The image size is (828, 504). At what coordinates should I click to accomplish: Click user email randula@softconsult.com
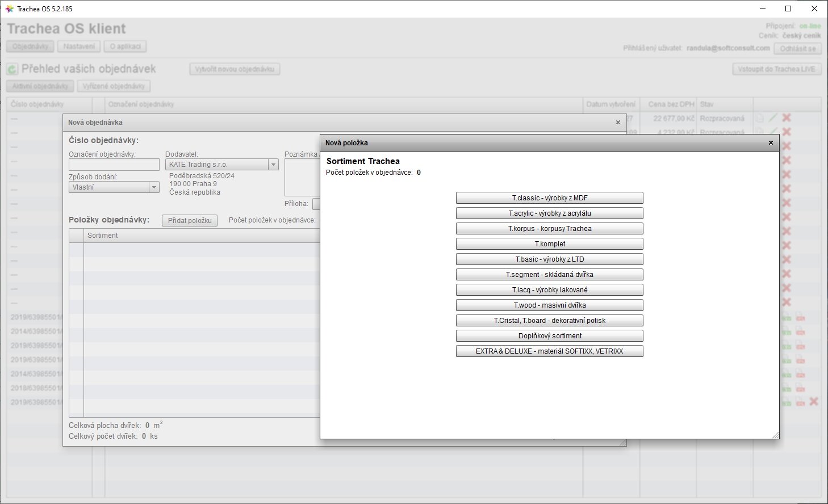(728, 48)
